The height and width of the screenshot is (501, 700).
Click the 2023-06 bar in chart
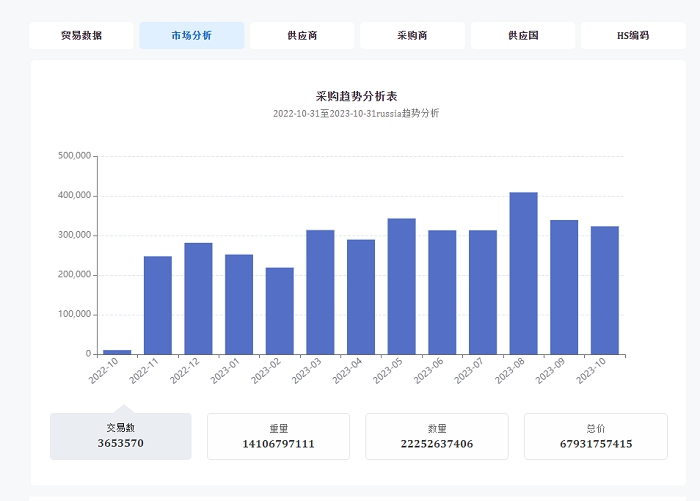(442, 292)
